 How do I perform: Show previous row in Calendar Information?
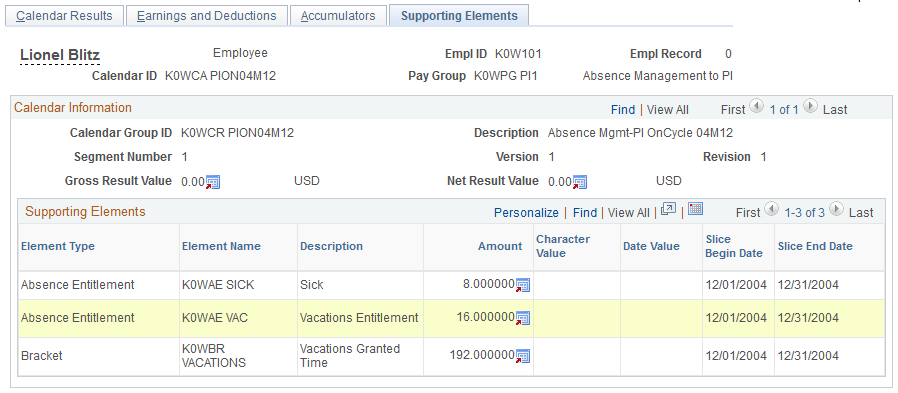[757, 107]
